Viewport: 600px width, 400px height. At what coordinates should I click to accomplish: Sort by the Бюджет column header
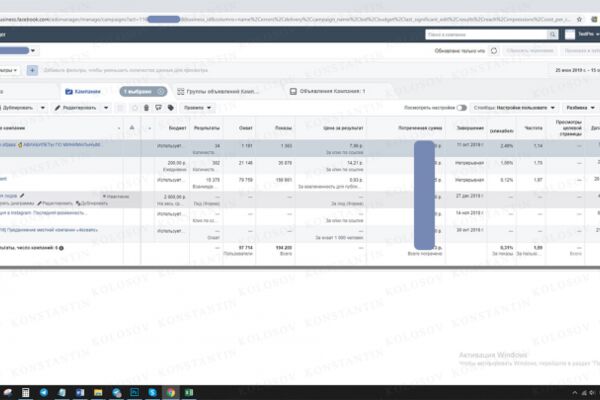[x=178, y=128]
